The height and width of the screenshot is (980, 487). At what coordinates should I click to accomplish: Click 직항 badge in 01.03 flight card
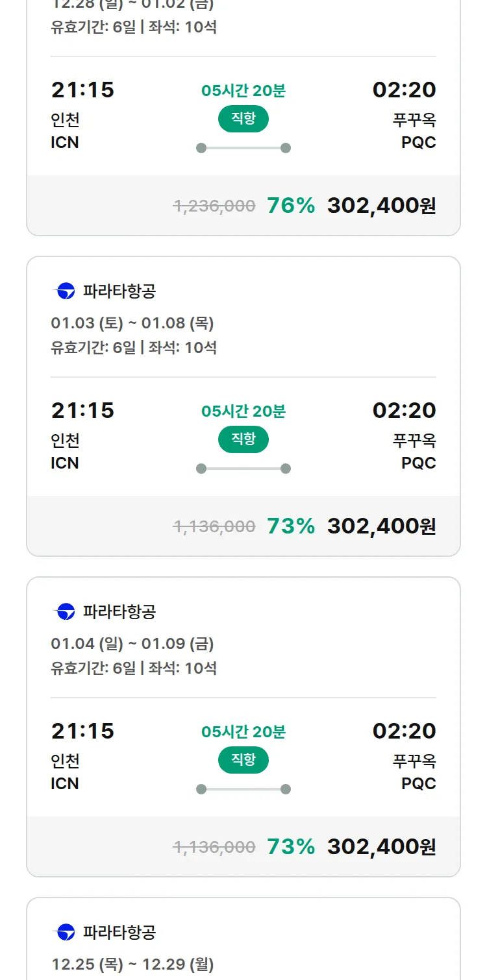(x=243, y=439)
